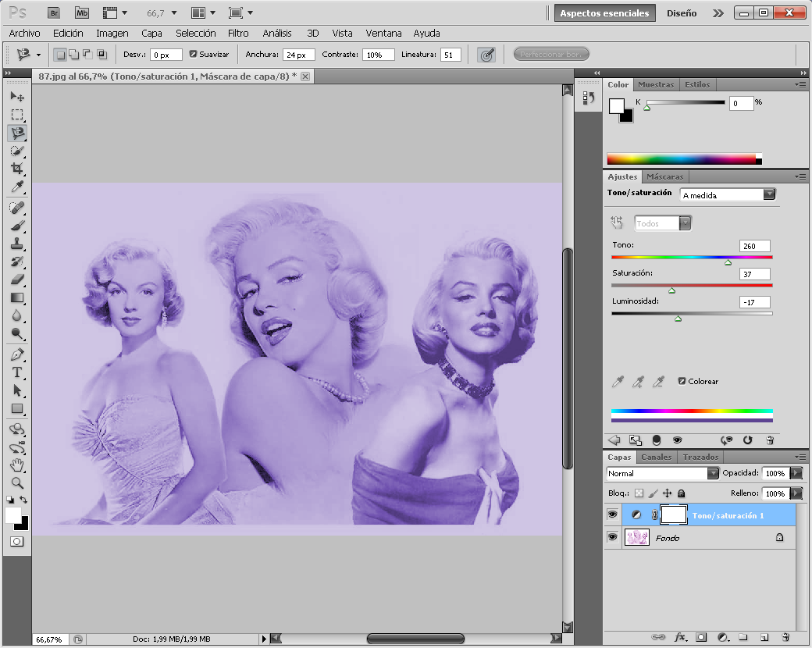
Task: Select the Brush tool
Action: (17, 226)
